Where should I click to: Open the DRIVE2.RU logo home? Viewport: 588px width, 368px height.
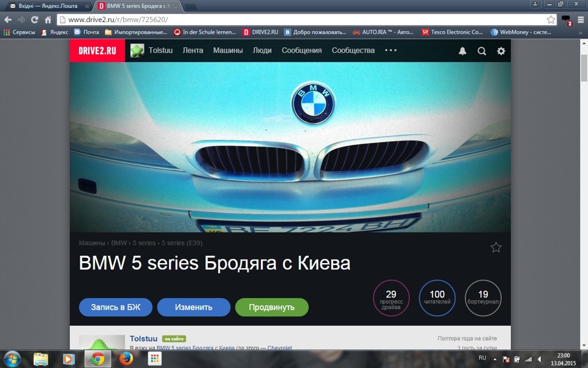97,50
